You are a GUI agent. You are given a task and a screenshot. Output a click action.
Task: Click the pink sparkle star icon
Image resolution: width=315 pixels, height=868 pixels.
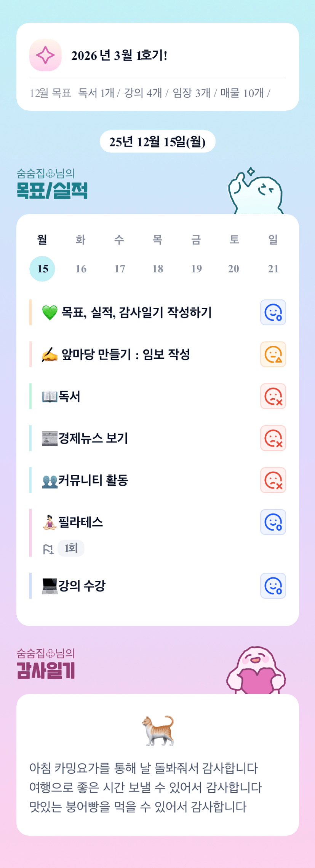(45, 55)
